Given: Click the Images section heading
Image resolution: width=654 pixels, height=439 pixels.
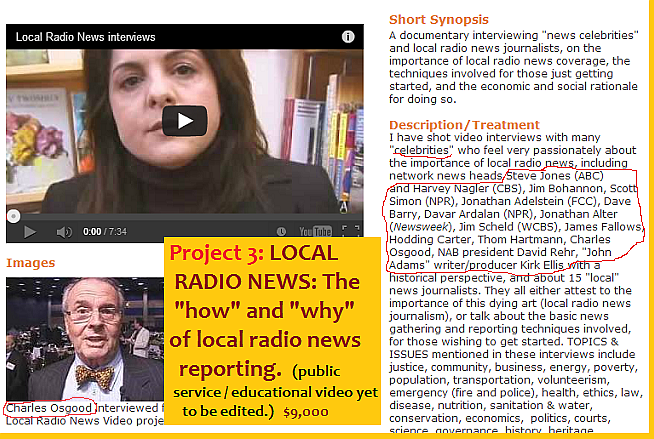Looking at the screenshot, I should tap(30, 263).
